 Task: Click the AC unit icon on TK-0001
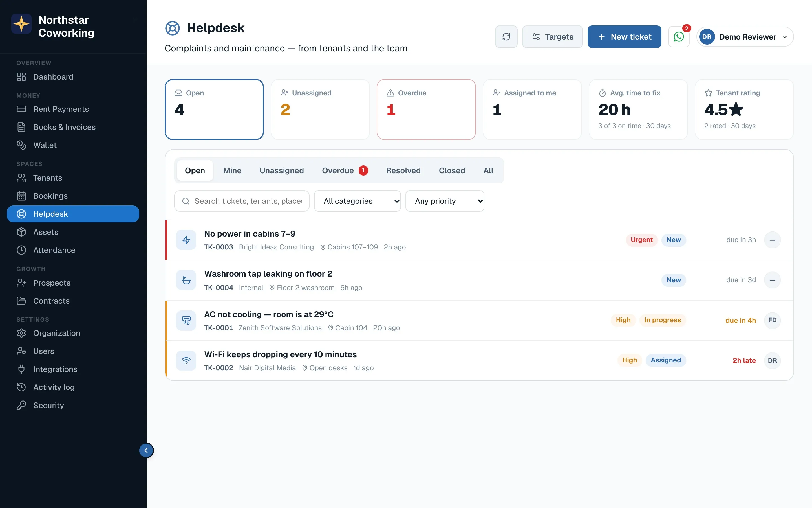tap(186, 320)
